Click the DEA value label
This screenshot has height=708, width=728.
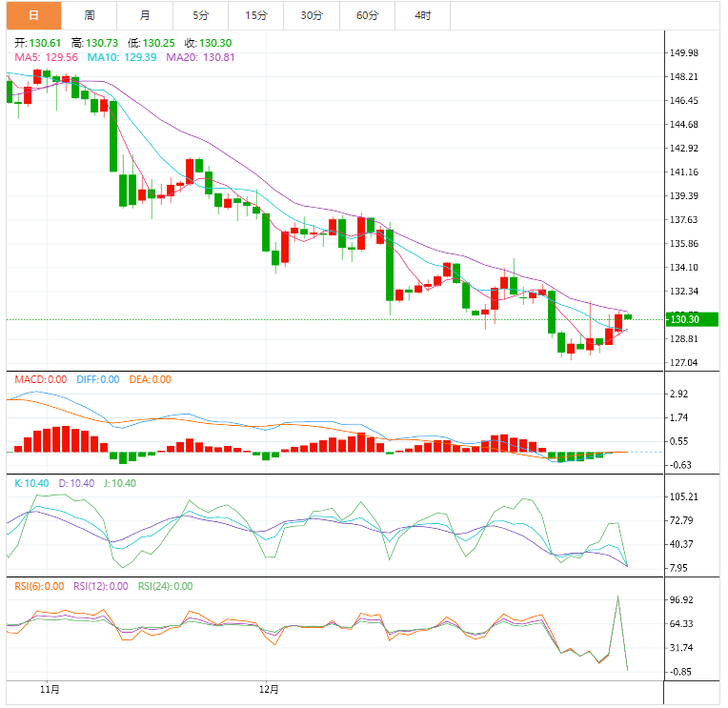click(150, 379)
